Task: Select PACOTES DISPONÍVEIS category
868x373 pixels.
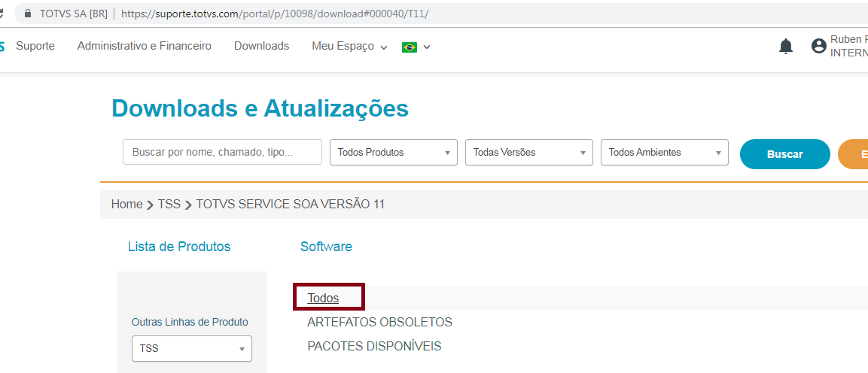Action: point(374,347)
